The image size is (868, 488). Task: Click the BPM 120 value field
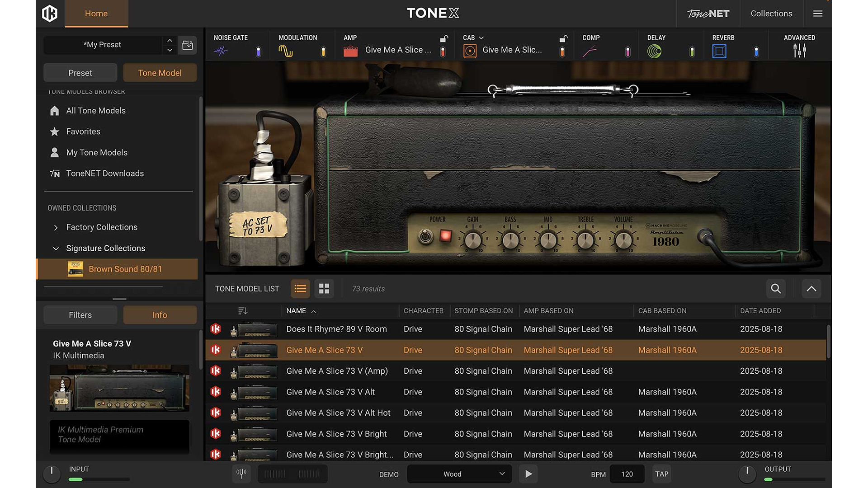pos(627,474)
